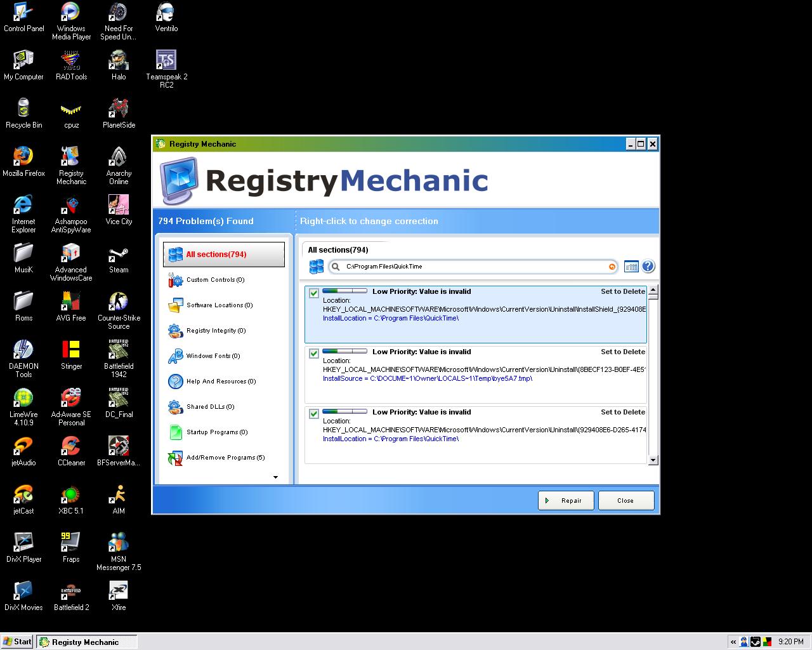The height and width of the screenshot is (650, 812).
Task: Select the Teamspeak 2 RC2 desktop icon
Action: coord(166,69)
